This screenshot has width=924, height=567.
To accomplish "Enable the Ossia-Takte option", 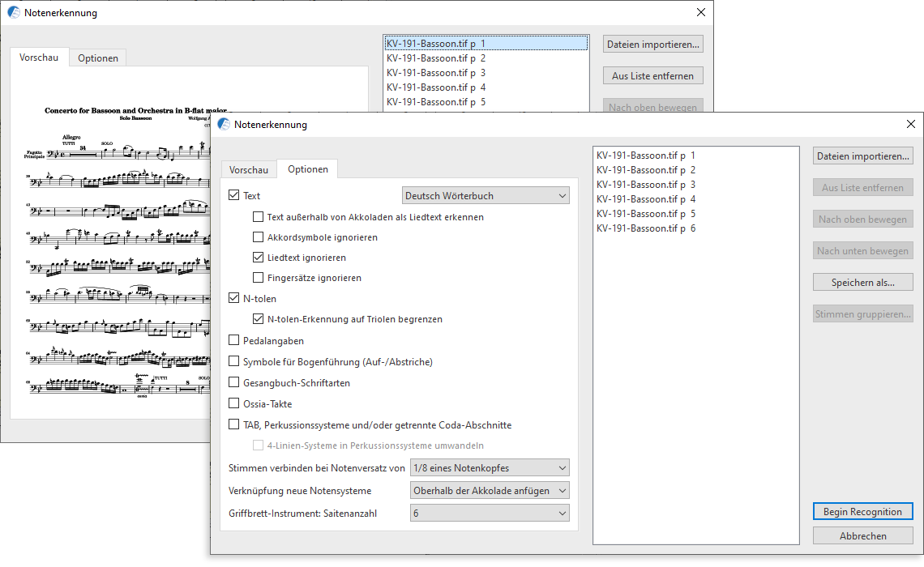I will (x=234, y=404).
